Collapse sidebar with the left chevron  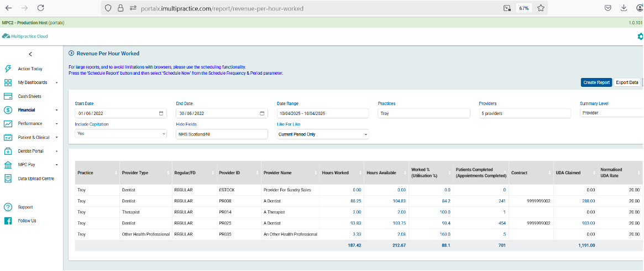(30, 54)
